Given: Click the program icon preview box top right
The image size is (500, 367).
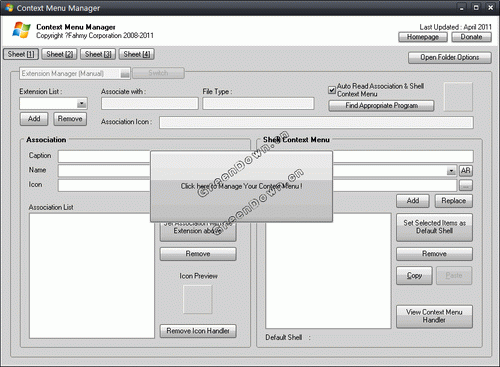Looking at the screenshot, I should [458, 97].
